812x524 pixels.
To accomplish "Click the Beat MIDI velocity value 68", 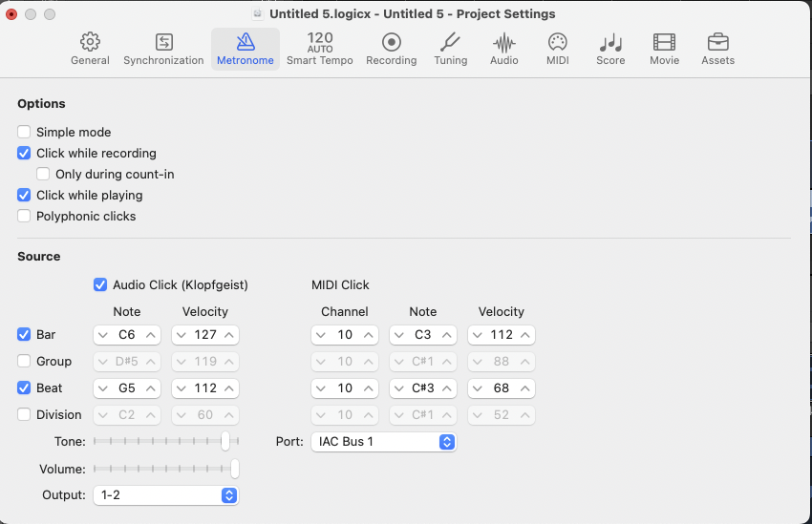I will tap(502, 388).
